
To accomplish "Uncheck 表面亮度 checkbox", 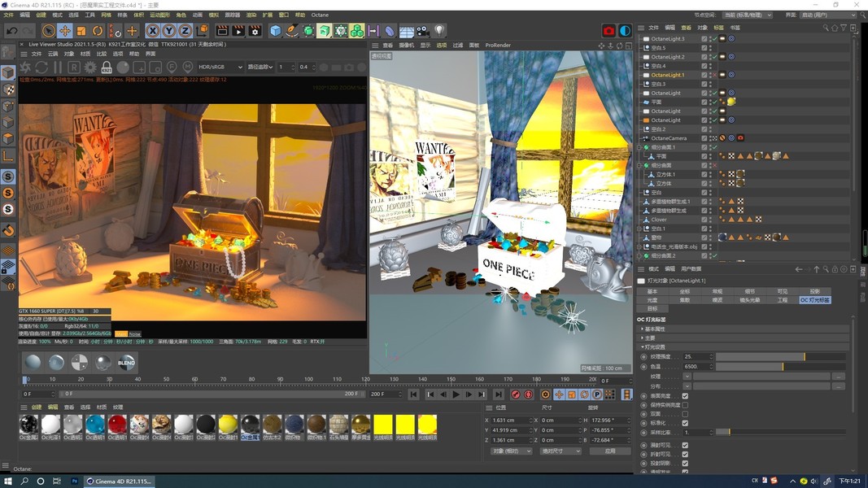I will point(685,396).
